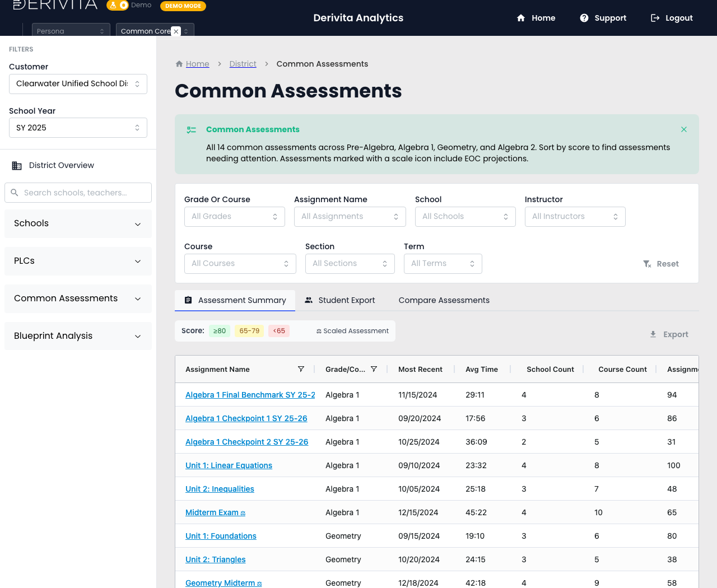Expand the PLCs sidebar section

(x=78, y=261)
